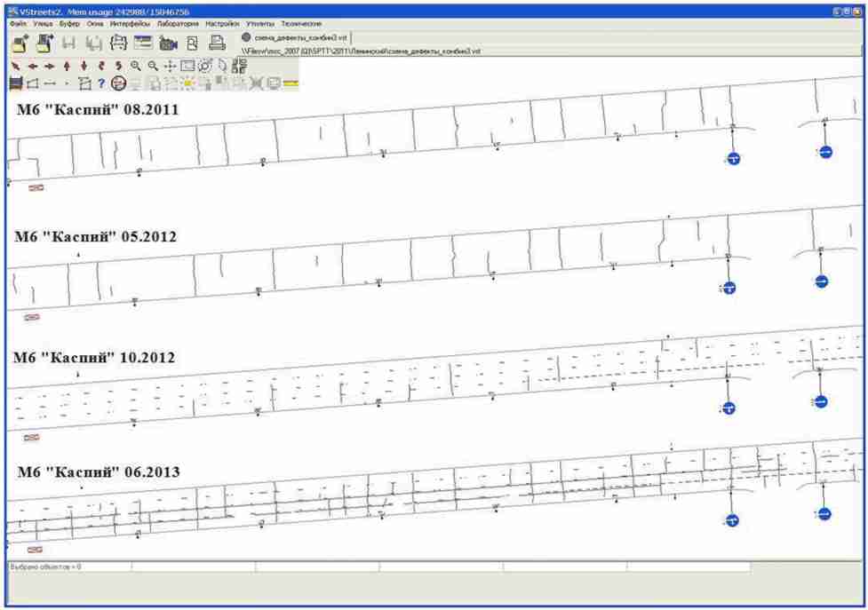Click the blue and yellow striped panel icon

[x=143, y=43]
